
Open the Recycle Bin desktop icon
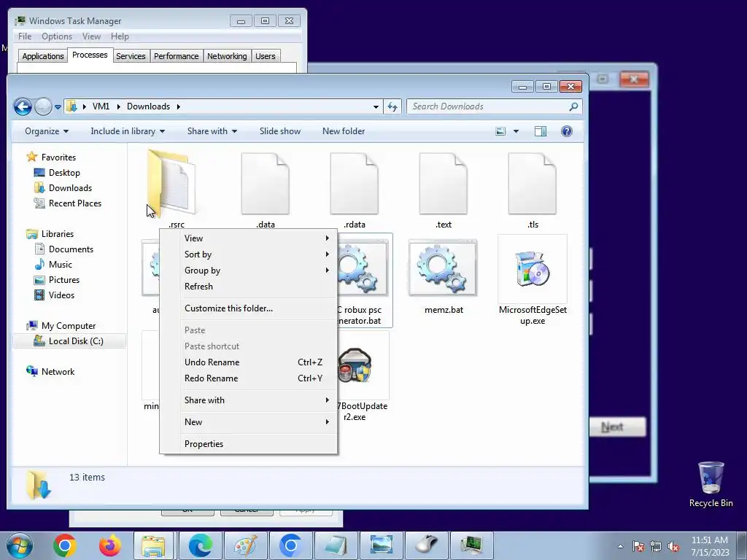tap(711, 484)
